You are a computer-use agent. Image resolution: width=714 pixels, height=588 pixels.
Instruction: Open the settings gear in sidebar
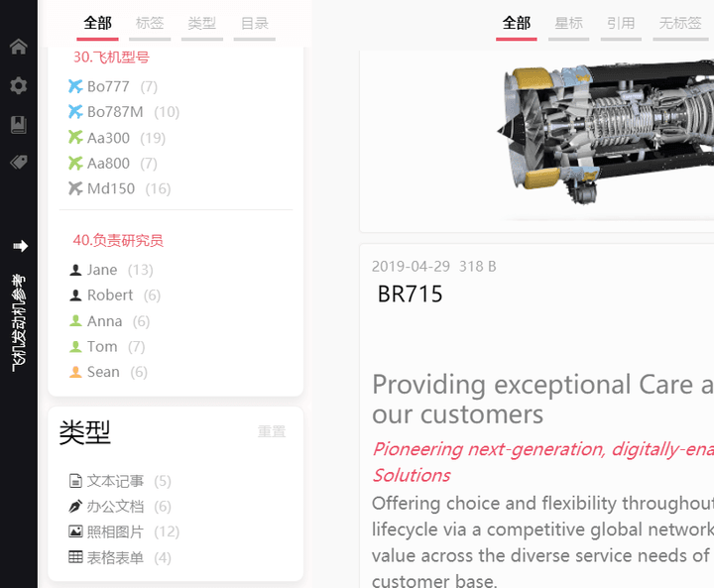coord(19,85)
